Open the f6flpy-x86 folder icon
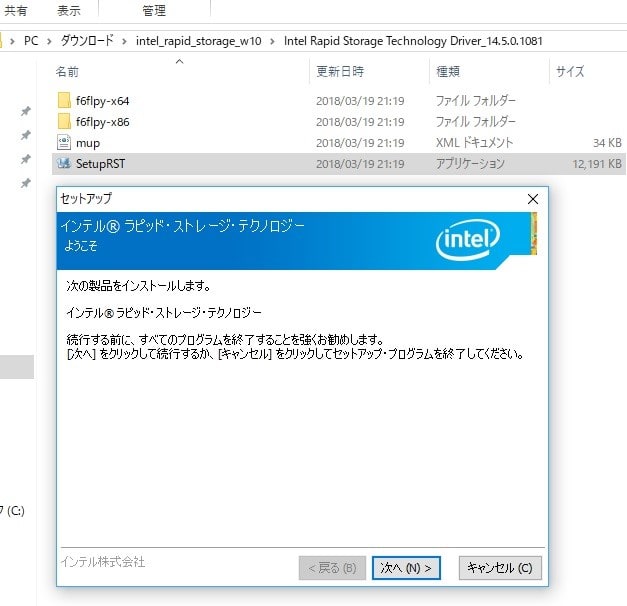The width and height of the screenshot is (627, 606). click(64, 122)
